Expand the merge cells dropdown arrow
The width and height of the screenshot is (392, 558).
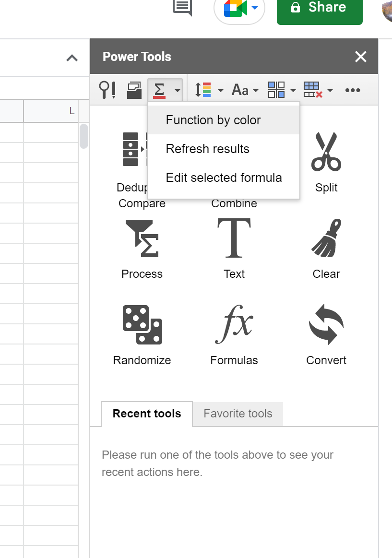293,90
